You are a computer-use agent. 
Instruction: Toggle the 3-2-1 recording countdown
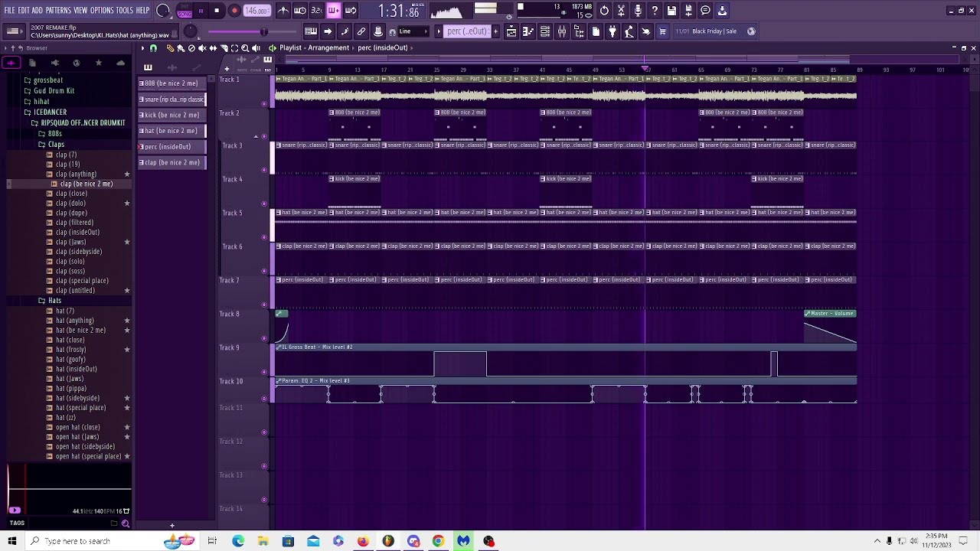[x=317, y=11]
